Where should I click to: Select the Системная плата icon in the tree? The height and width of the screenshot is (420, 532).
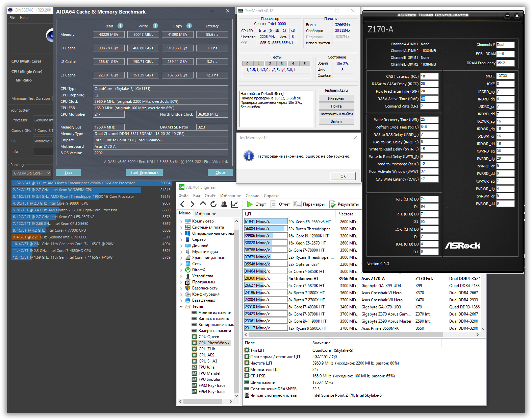point(188,227)
